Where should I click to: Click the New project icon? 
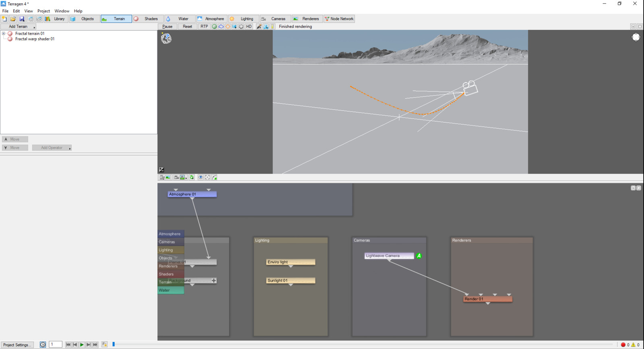point(4,19)
